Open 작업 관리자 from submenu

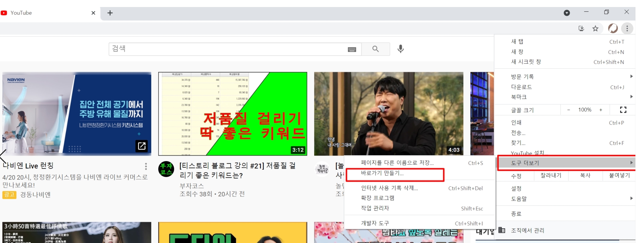pyautogui.click(x=420, y=208)
